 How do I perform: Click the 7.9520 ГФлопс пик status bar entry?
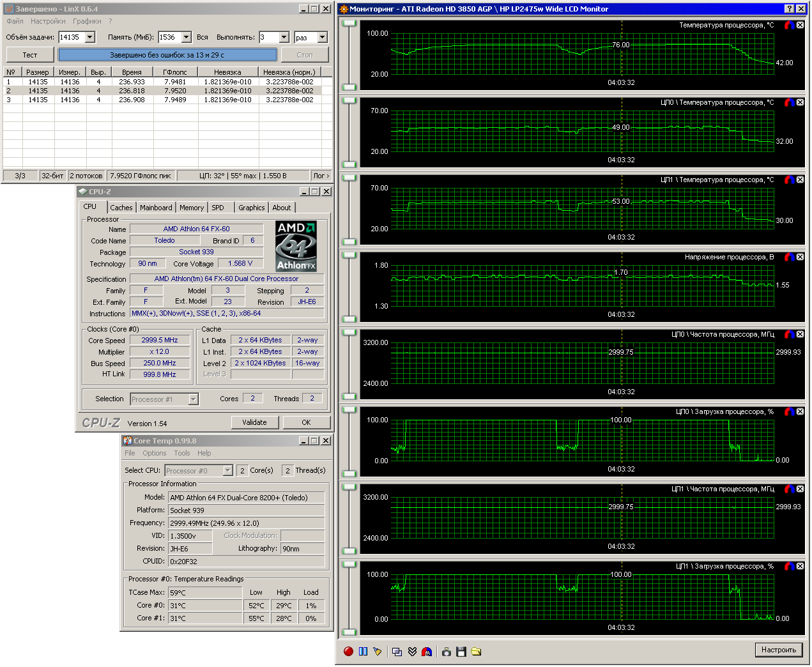tap(141, 176)
